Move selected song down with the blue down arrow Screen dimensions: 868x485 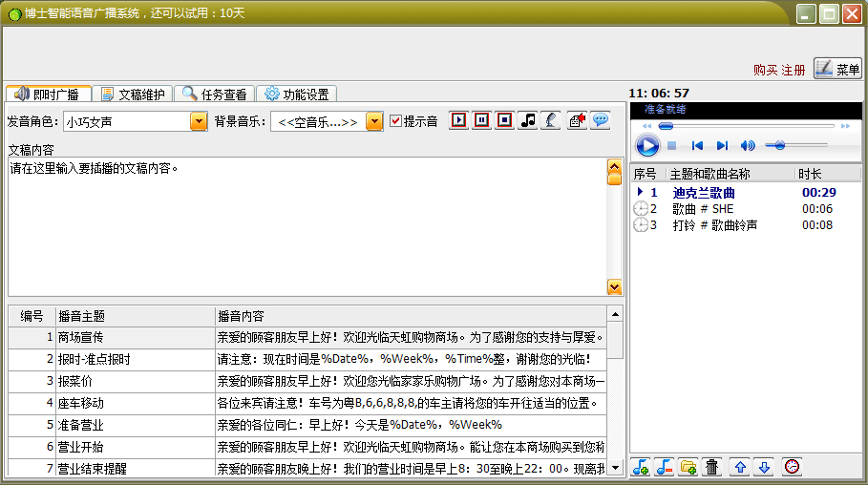point(765,467)
